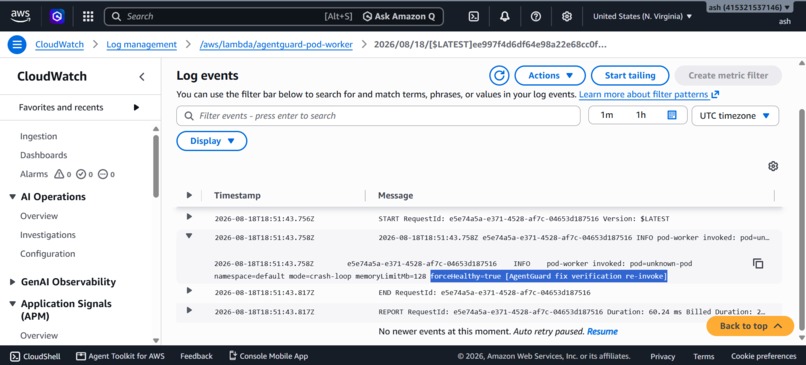Open AI Operations Overview
Screen dimensions: 806x365
click(39, 216)
